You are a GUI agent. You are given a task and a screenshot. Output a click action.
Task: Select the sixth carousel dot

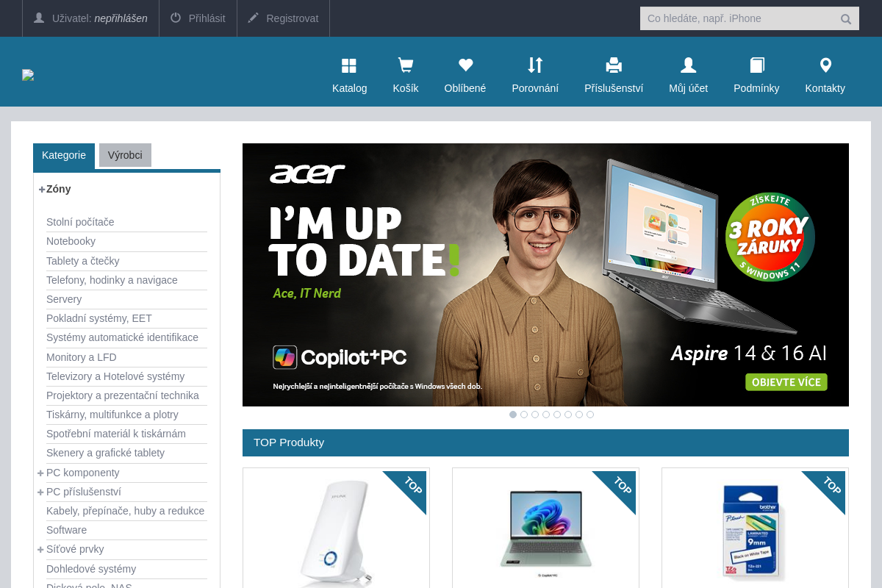(568, 415)
